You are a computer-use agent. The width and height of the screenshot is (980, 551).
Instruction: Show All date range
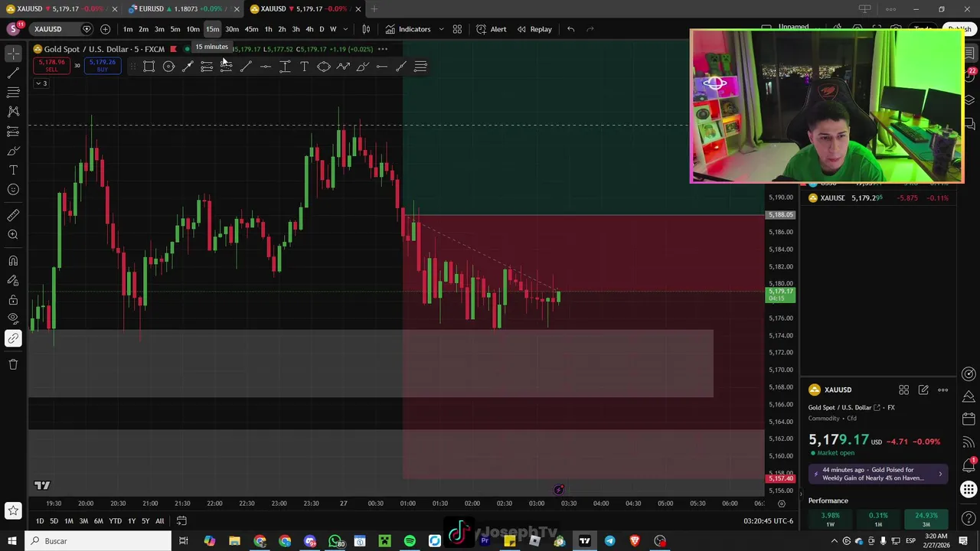[159, 521]
